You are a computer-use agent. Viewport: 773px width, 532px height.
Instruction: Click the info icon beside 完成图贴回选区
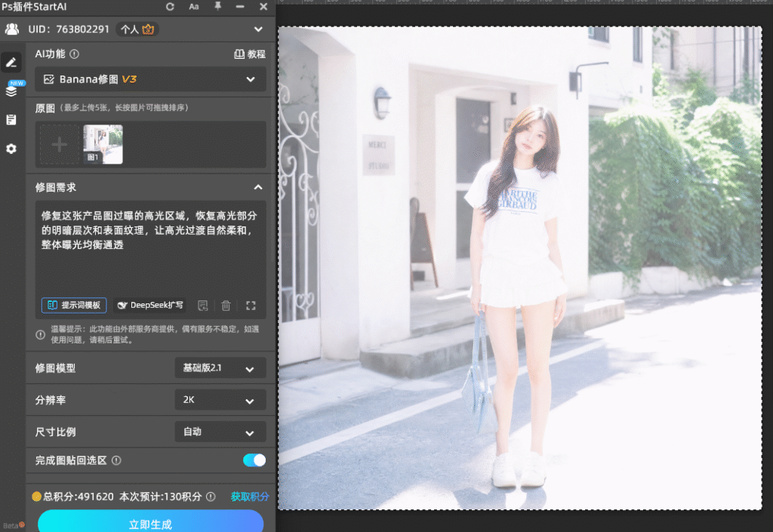point(116,460)
